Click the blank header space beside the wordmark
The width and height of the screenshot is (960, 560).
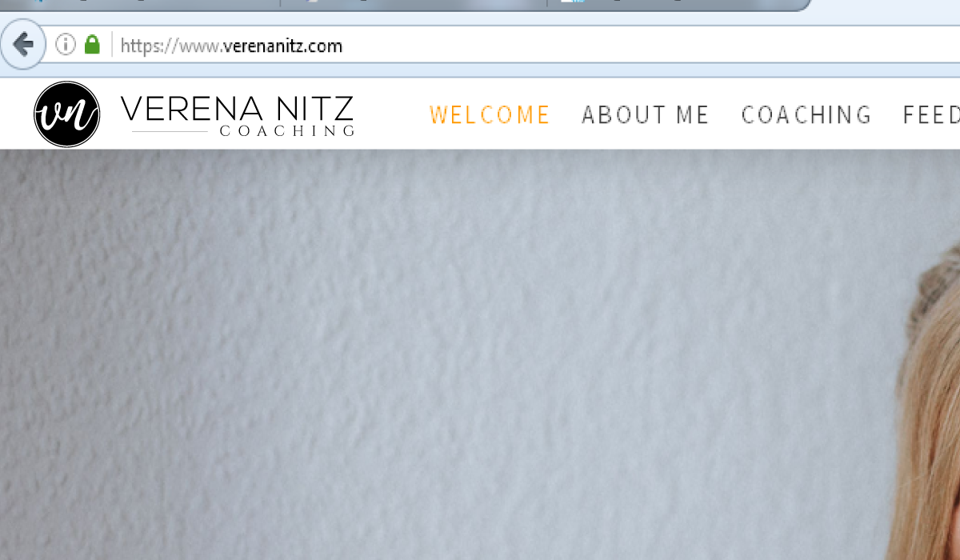(391, 114)
